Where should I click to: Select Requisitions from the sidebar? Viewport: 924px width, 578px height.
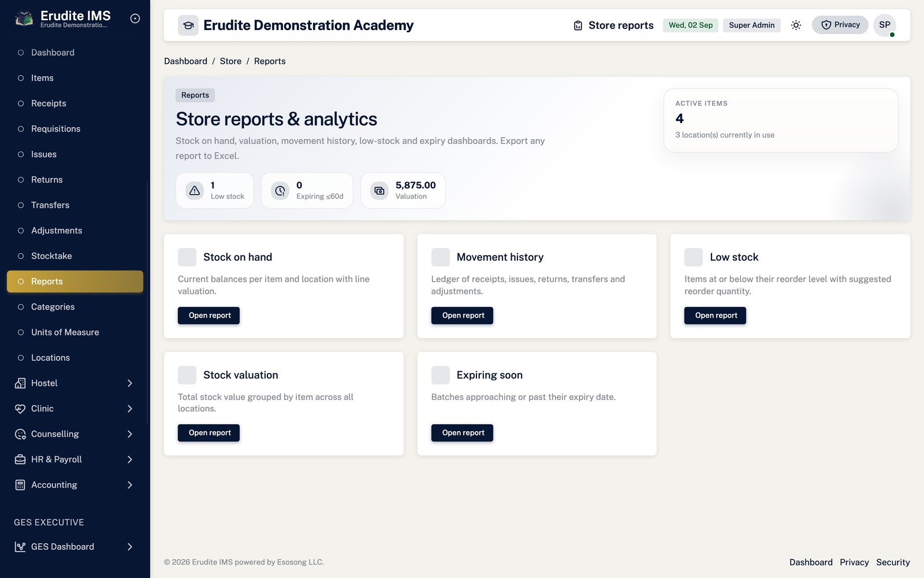75,129
